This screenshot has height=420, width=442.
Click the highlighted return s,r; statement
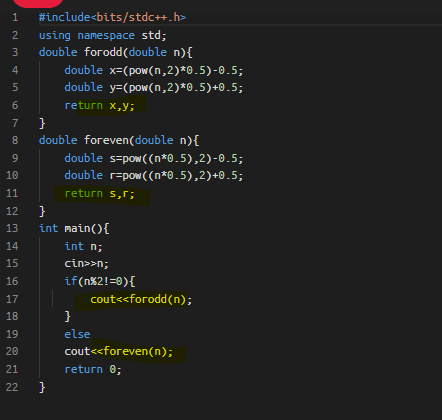pyautogui.click(x=99, y=194)
